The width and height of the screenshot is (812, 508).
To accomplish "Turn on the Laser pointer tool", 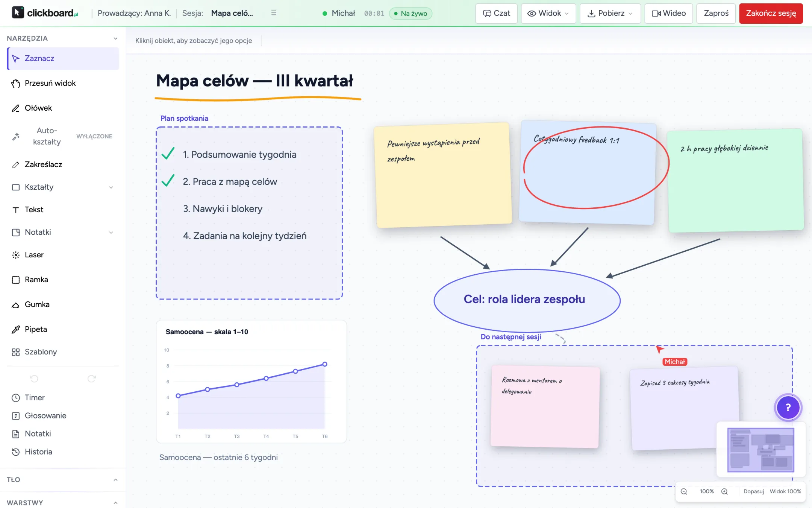I will [x=63, y=255].
